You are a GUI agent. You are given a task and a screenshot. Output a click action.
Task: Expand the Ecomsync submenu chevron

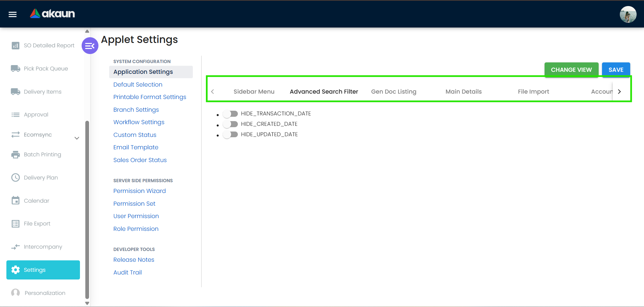click(x=77, y=138)
